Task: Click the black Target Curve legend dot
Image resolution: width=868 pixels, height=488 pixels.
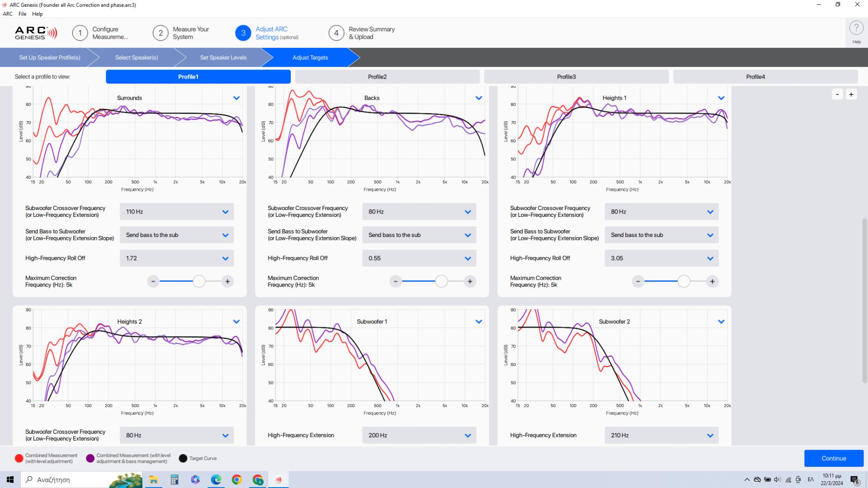Action: (x=183, y=458)
